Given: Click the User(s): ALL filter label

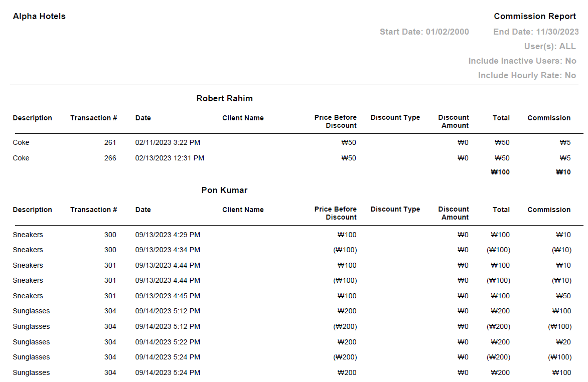Looking at the screenshot, I should click(x=550, y=46).
